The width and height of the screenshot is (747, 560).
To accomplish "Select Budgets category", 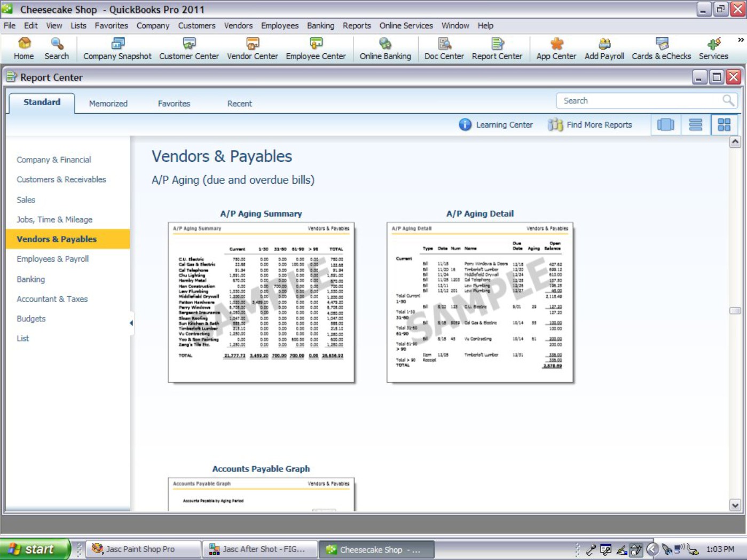I will click(31, 319).
